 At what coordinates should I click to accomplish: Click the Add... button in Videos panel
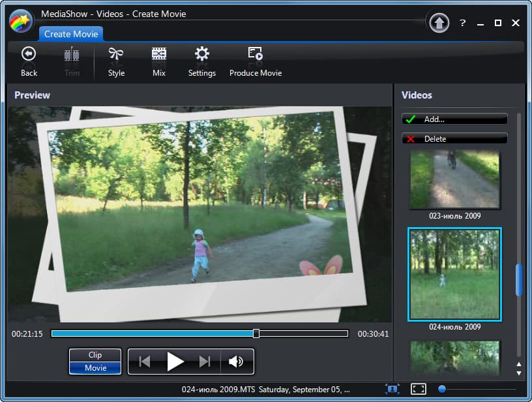(x=454, y=119)
